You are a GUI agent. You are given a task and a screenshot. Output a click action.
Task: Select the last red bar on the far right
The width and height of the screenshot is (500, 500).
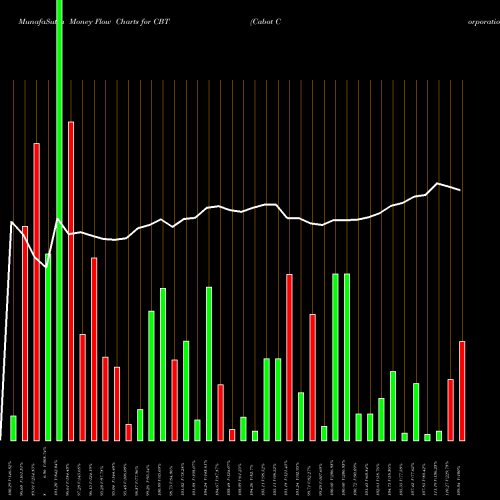click(462, 391)
